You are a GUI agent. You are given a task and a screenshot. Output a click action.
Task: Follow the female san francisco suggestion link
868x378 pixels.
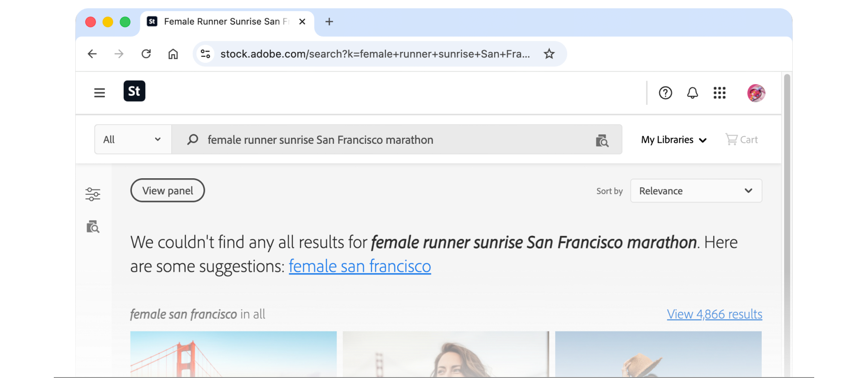point(360,266)
